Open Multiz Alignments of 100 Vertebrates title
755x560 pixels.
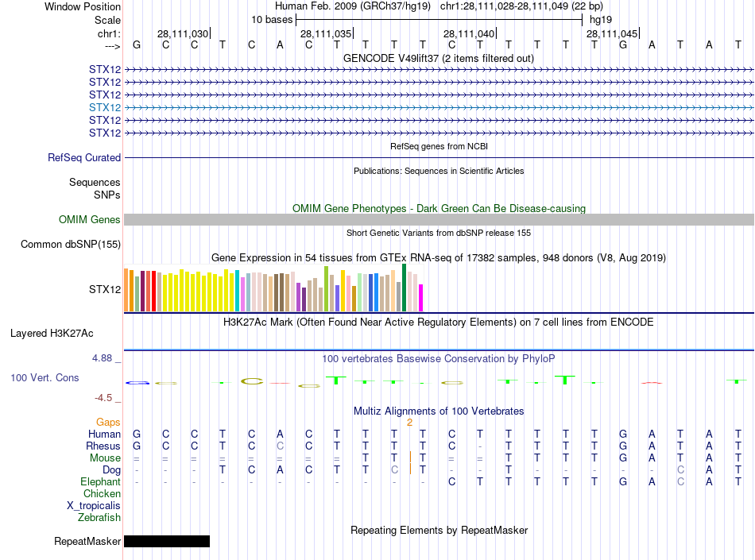438,411
